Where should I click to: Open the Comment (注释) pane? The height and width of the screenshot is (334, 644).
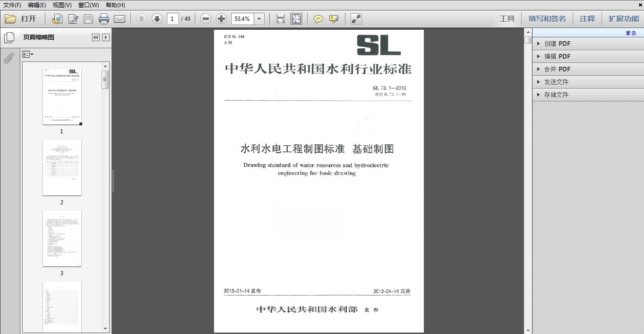click(x=587, y=19)
